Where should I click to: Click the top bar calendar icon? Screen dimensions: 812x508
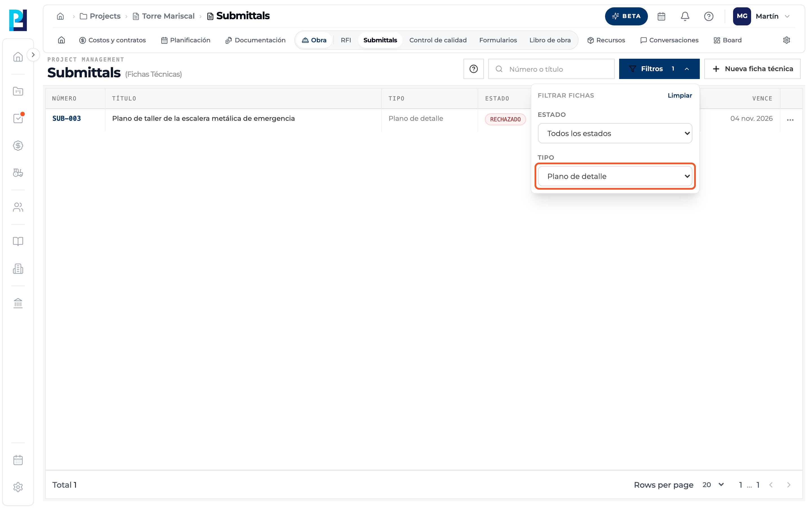661,16
